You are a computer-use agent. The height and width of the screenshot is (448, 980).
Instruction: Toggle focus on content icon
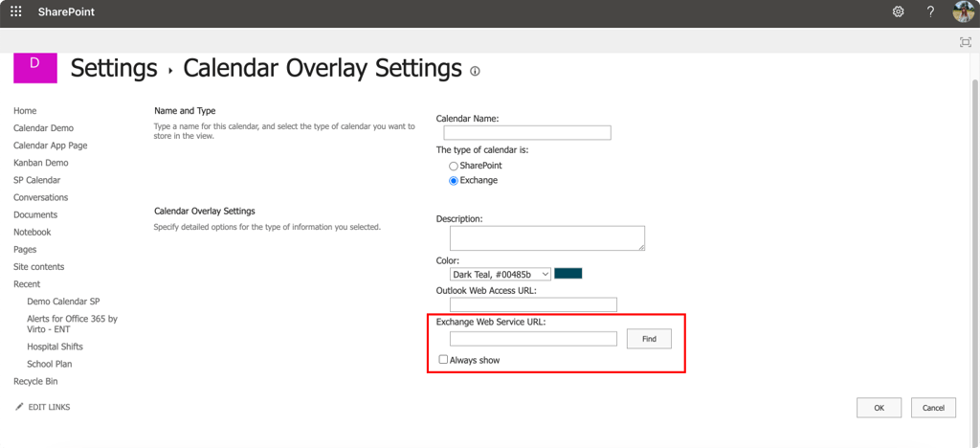tap(966, 42)
